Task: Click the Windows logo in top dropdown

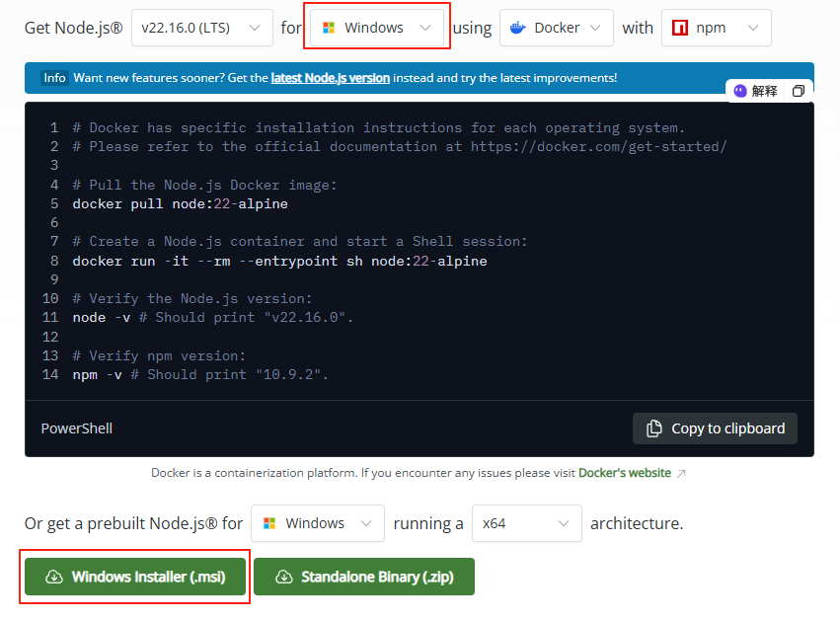Action: click(x=329, y=28)
